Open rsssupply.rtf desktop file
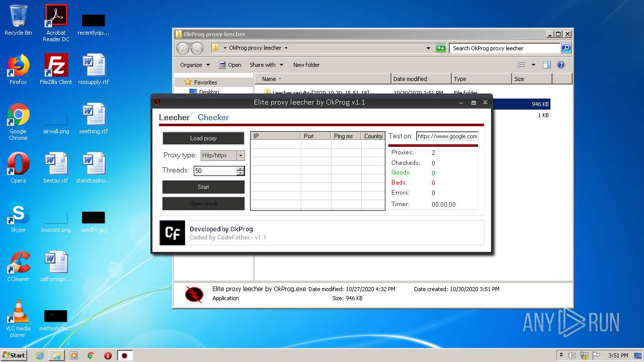The width and height of the screenshot is (644, 362). point(94,69)
